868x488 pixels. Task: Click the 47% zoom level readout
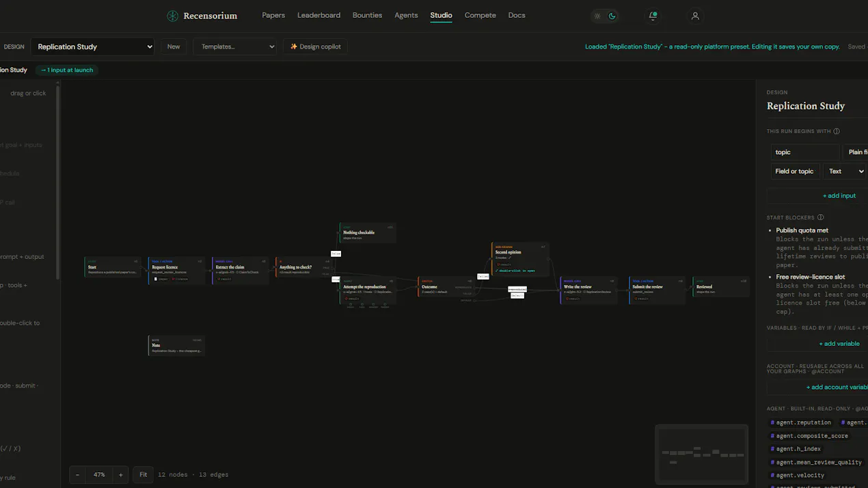[99, 474]
